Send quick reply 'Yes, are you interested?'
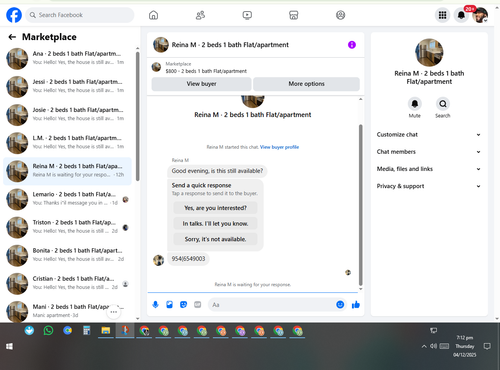 pos(215,208)
